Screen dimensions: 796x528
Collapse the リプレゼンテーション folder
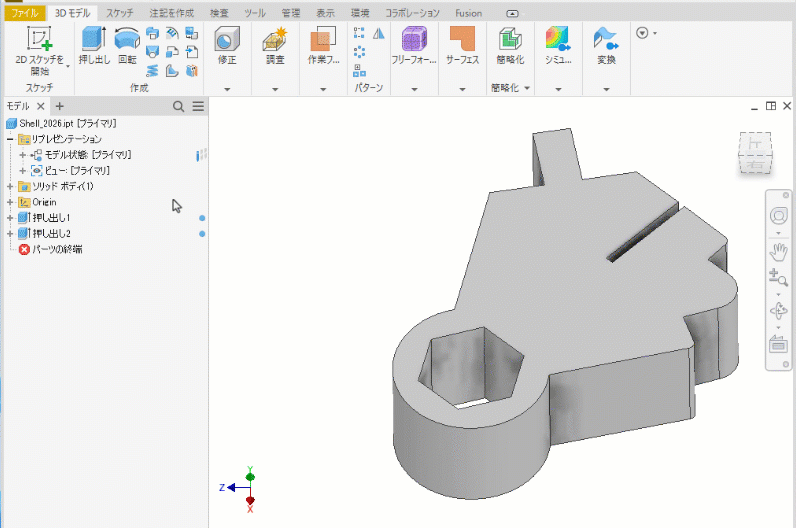[x=10, y=139]
